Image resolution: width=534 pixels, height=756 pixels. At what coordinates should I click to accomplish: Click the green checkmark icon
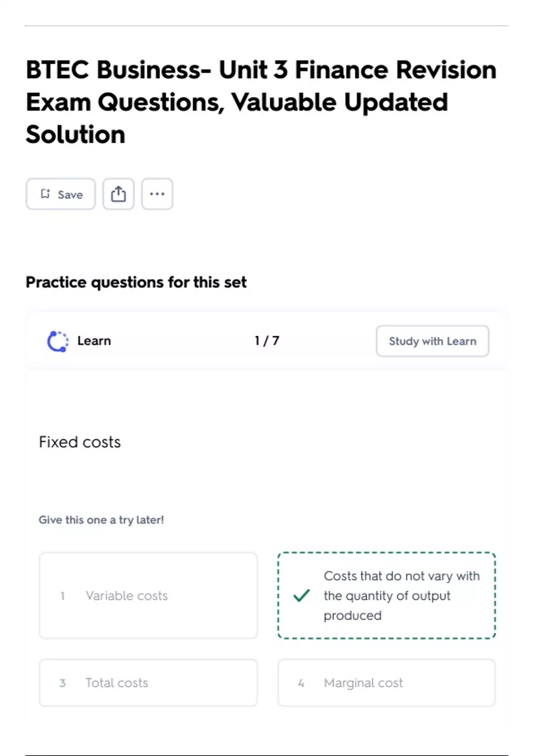(x=301, y=595)
